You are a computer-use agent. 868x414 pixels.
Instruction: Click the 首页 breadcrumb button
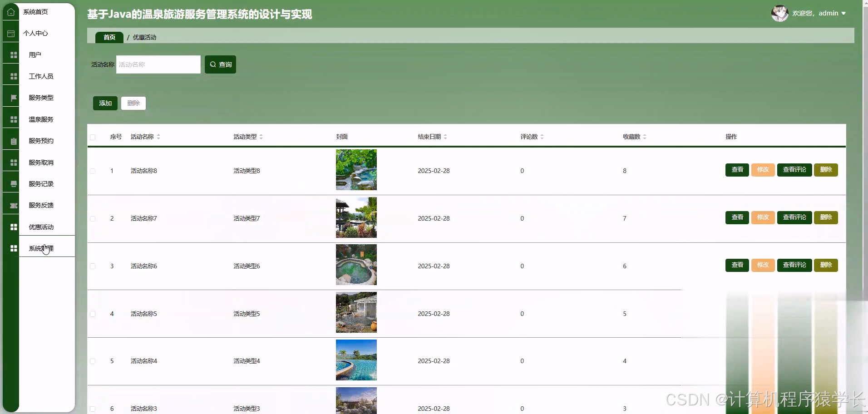109,37
